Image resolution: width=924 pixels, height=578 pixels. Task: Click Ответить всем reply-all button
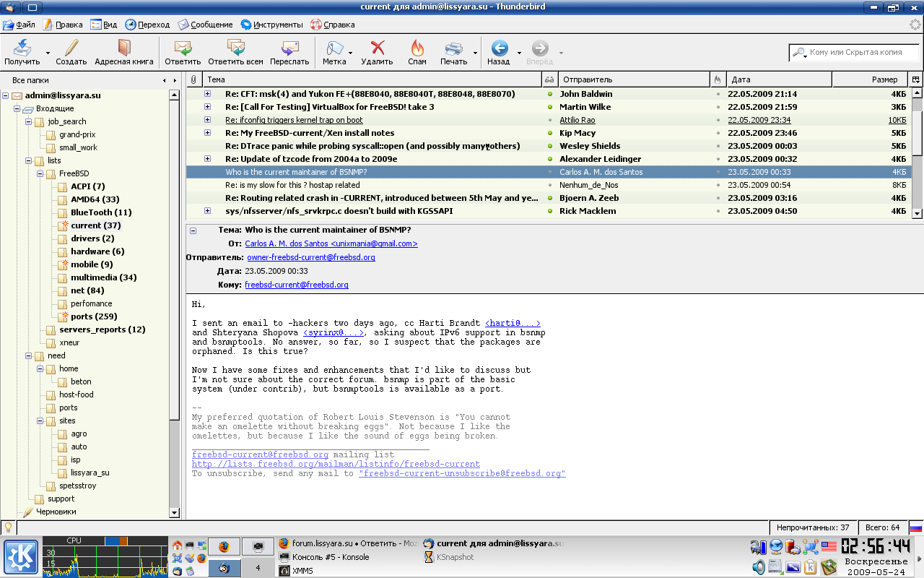235,52
